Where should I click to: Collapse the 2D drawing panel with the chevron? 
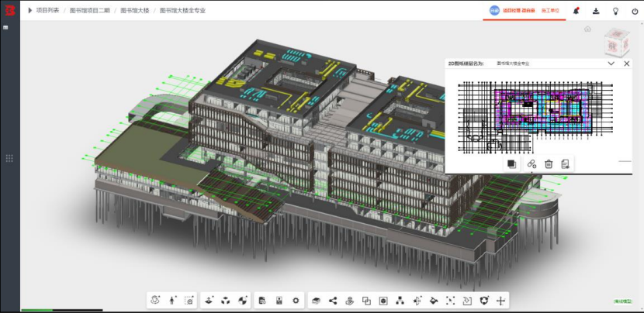click(611, 64)
